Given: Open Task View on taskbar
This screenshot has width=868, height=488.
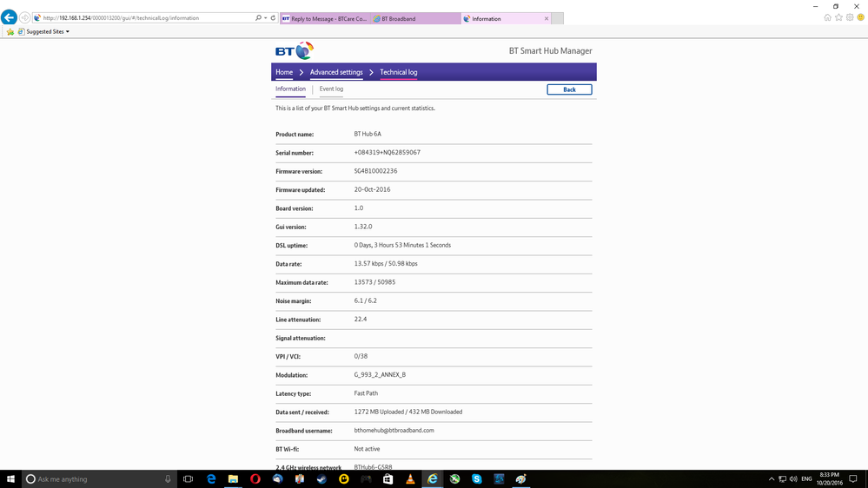Looking at the screenshot, I should [189, 479].
